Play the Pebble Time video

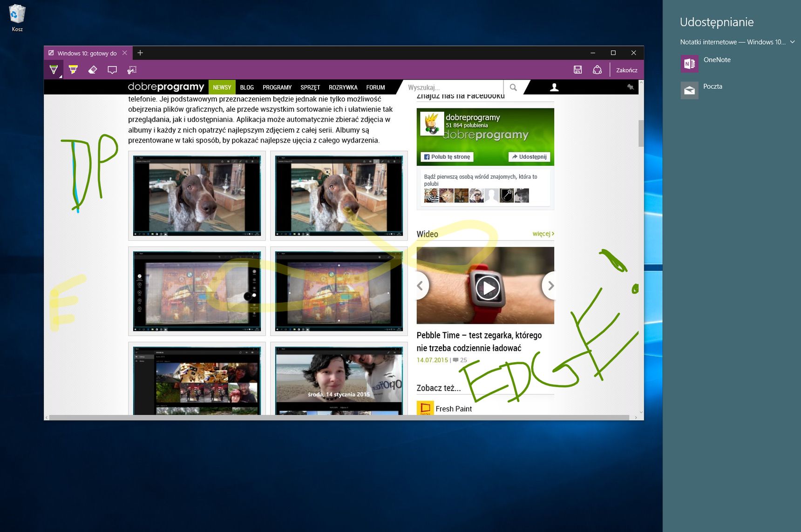pos(488,288)
